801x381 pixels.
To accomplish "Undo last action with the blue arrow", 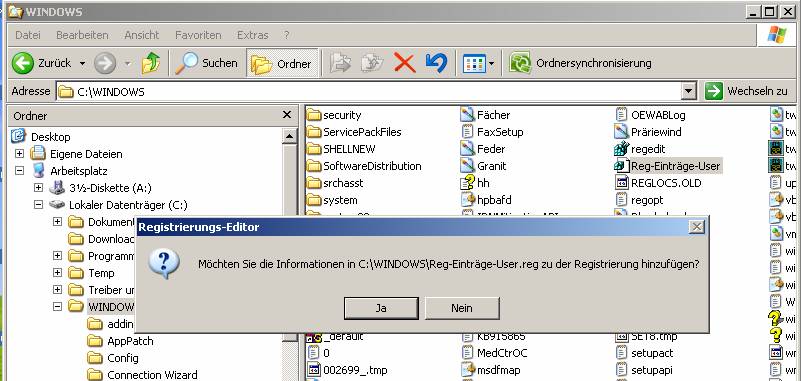I will pos(436,63).
